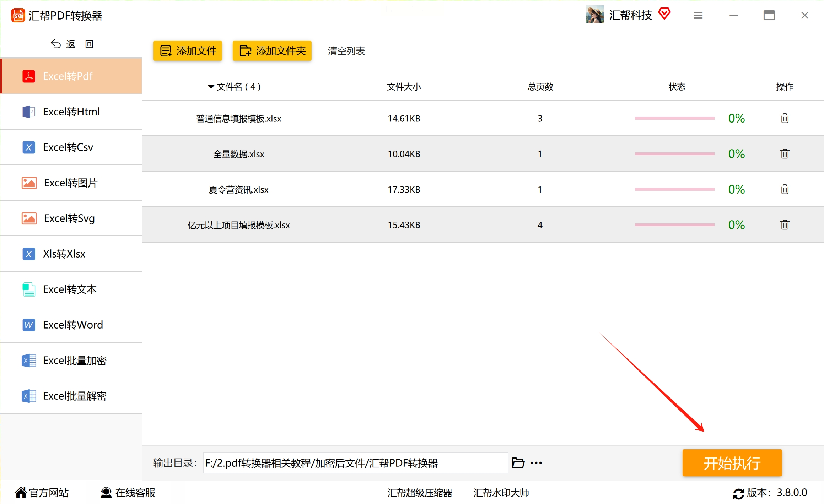824x504 pixels.
Task: Click the back arrow icon beside 返回
Action: coord(56,44)
